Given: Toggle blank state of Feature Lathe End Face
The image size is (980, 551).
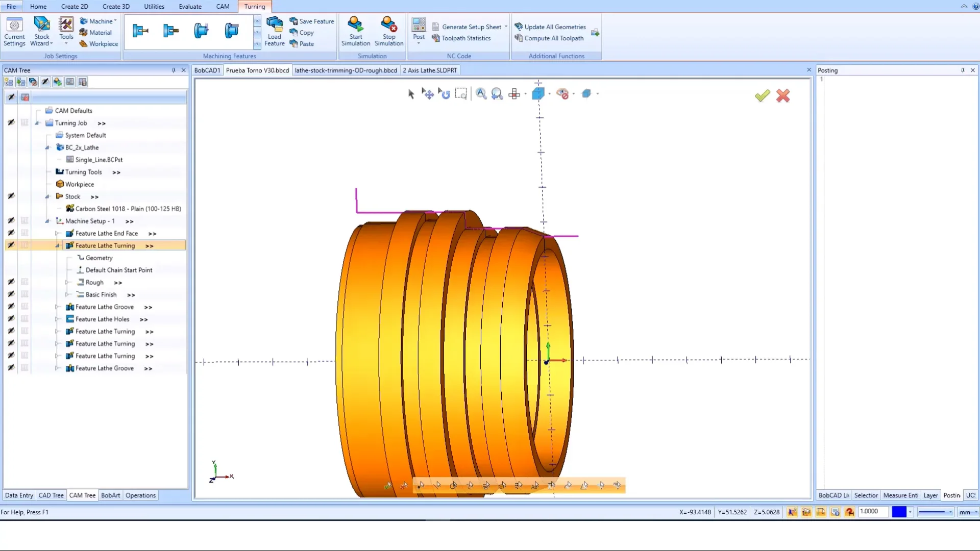Looking at the screenshot, I should [x=11, y=233].
